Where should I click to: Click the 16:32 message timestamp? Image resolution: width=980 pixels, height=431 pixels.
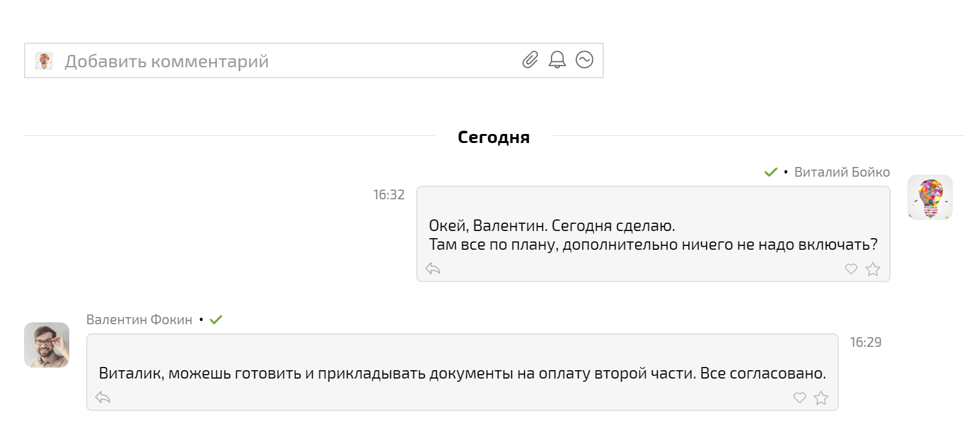388,195
